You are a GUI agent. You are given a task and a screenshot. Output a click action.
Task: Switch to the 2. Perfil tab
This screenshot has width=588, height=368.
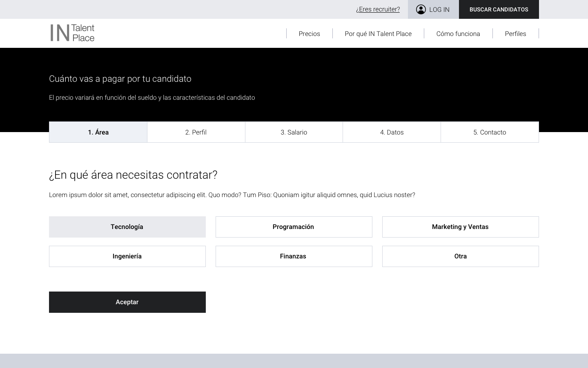[x=196, y=132]
